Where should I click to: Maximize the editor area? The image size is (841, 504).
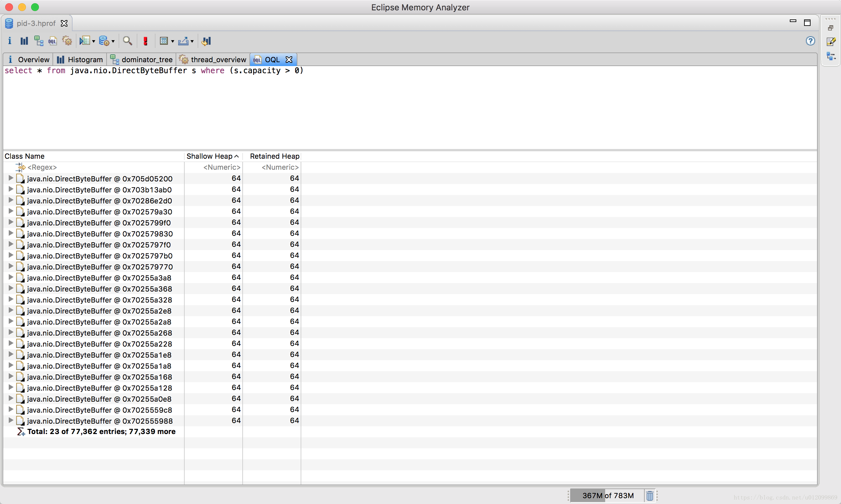(807, 23)
